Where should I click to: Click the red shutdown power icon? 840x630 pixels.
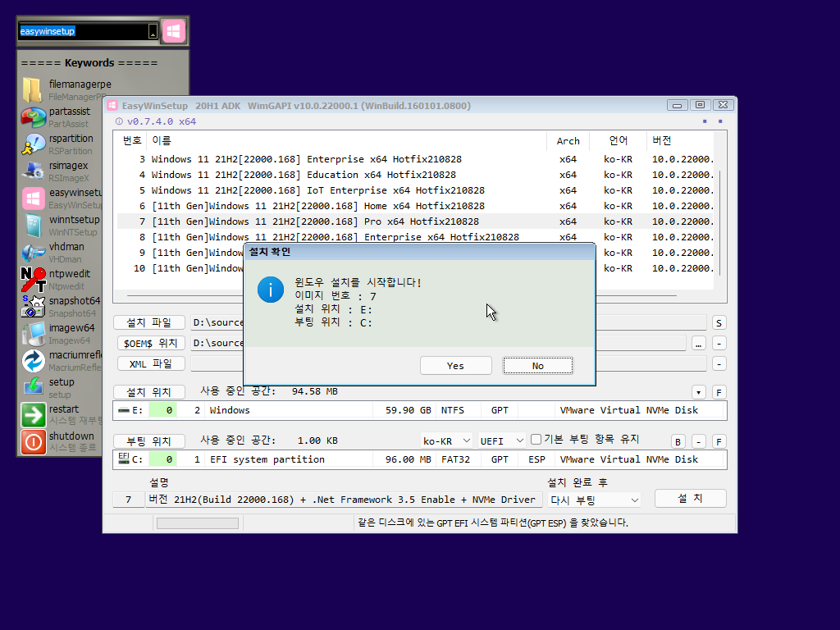tap(33, 442)
